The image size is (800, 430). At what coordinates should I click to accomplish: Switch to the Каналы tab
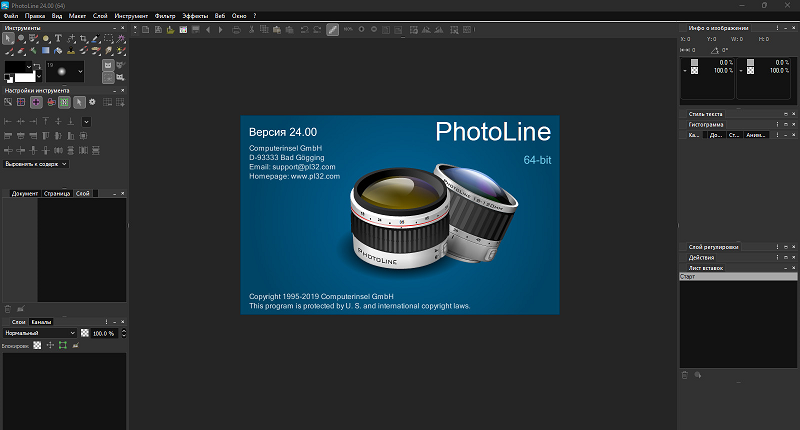[41, 322]
